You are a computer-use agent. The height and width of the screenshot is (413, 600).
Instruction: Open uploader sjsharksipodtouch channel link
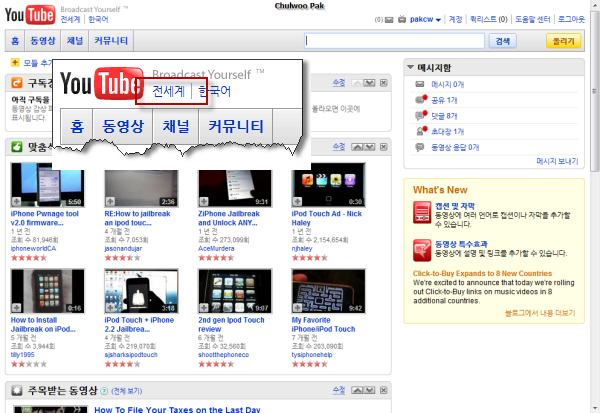coord(130,355)
